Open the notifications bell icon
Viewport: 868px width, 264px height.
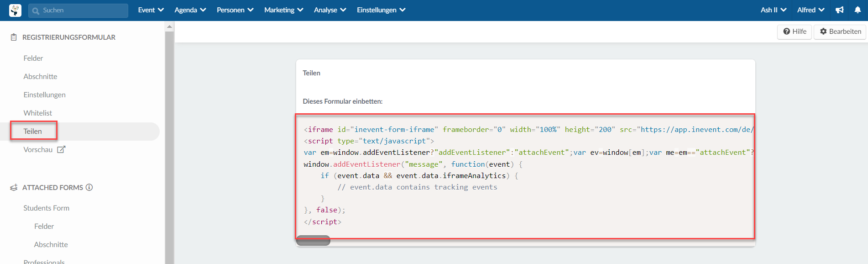(858, 10)
